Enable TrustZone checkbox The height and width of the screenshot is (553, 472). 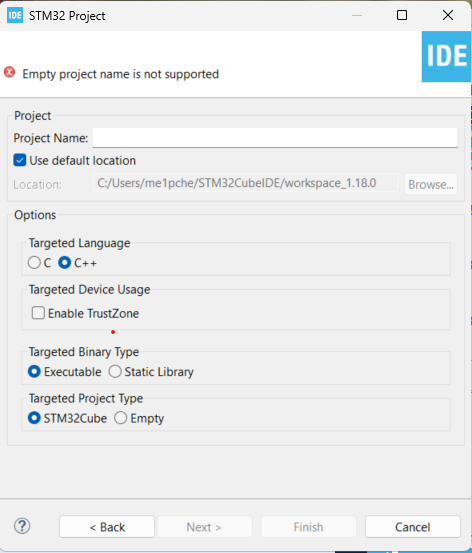pos(38,313)
